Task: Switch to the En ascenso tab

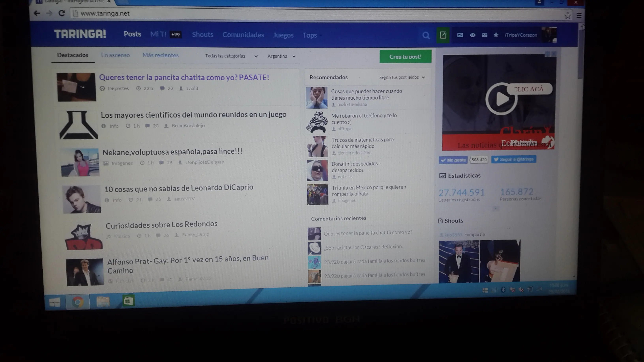Action: 115,55
